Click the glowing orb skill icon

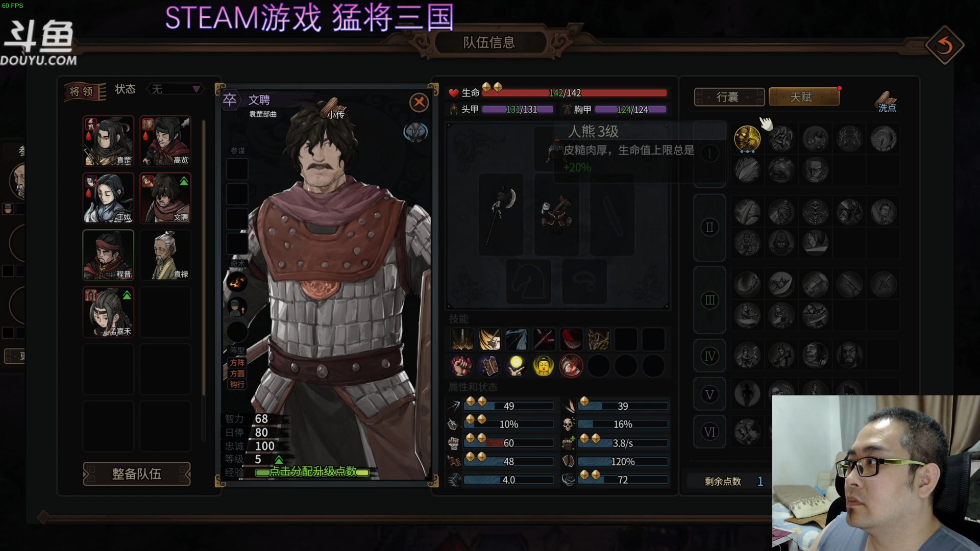click(516, 366)
